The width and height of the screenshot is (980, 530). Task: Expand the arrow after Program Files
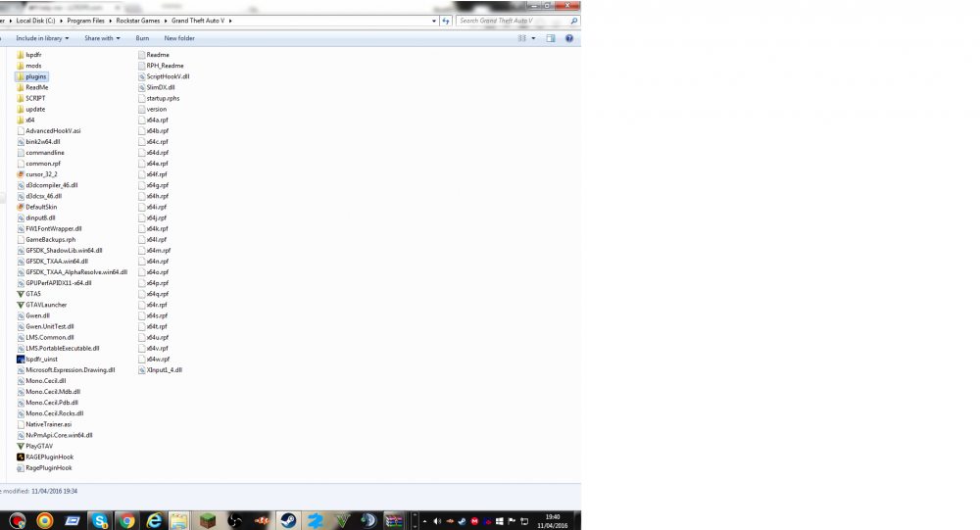click(x=110, y=21)
